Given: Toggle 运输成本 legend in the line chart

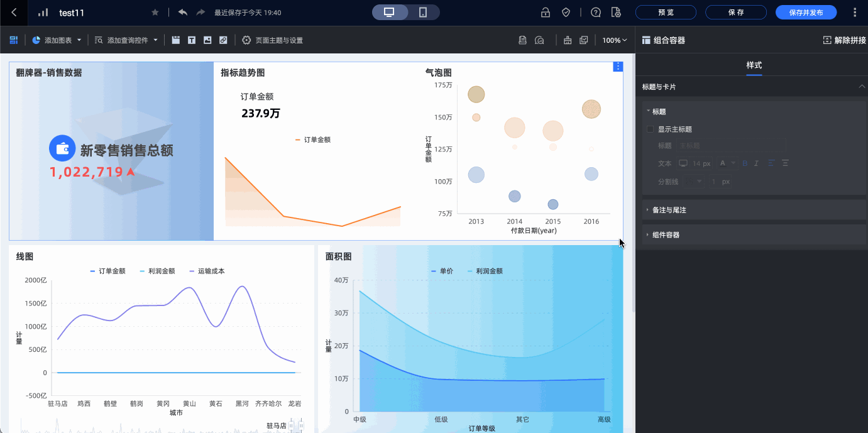Looking at the screenshot, I should [x=207, y=271].
